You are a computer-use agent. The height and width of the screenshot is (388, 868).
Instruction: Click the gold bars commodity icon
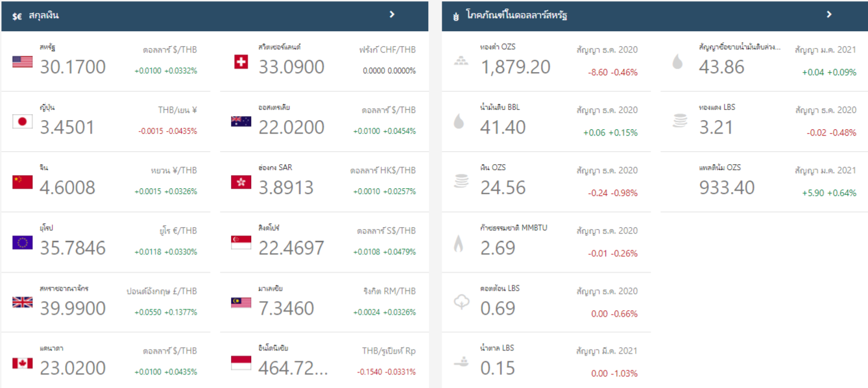460,62
